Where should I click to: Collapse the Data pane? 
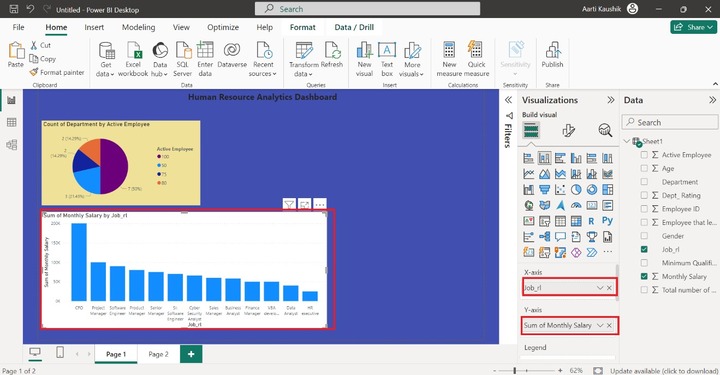click(712, 100)
